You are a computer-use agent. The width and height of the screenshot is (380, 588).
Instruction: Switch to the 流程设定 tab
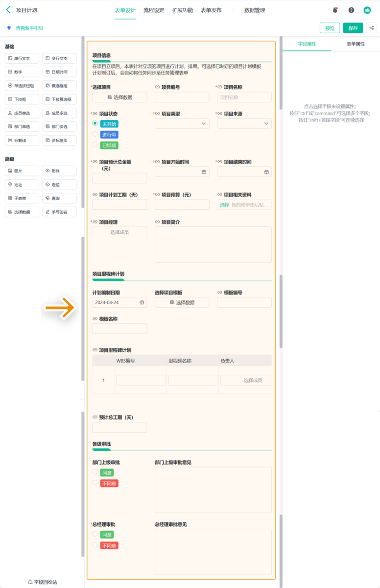(154, 10)
